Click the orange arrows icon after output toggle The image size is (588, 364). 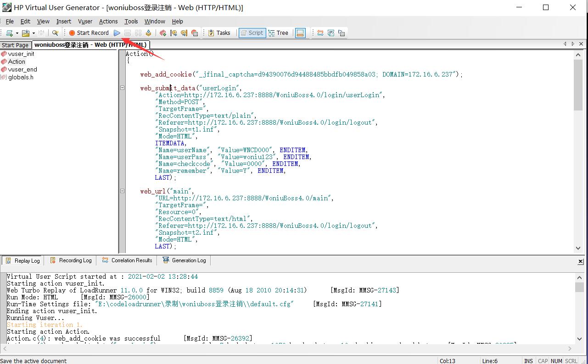(x=320, y=33)
